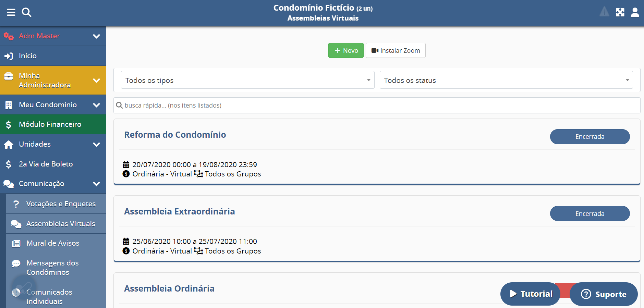The image size is (644, 308).
Task: Open Votações e Enquetes menu item
Action: click(x=61, y=204)
